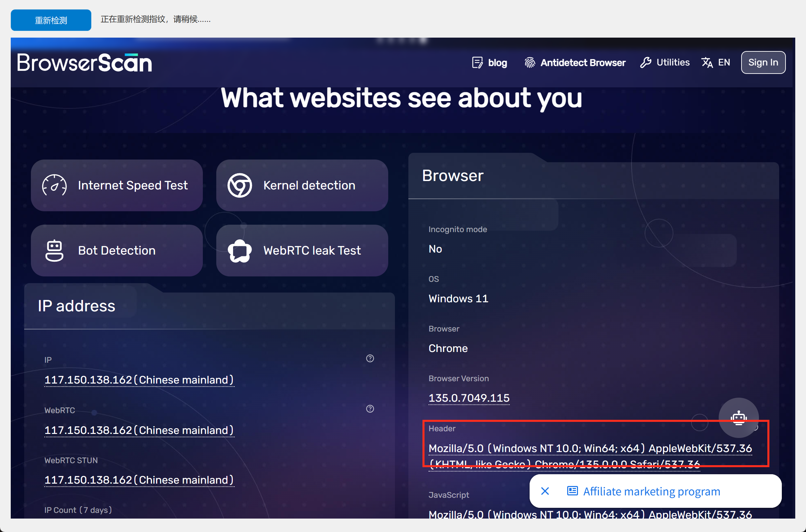
Task: Click the IP Count (7 days) label
Action: pos(78,510)
